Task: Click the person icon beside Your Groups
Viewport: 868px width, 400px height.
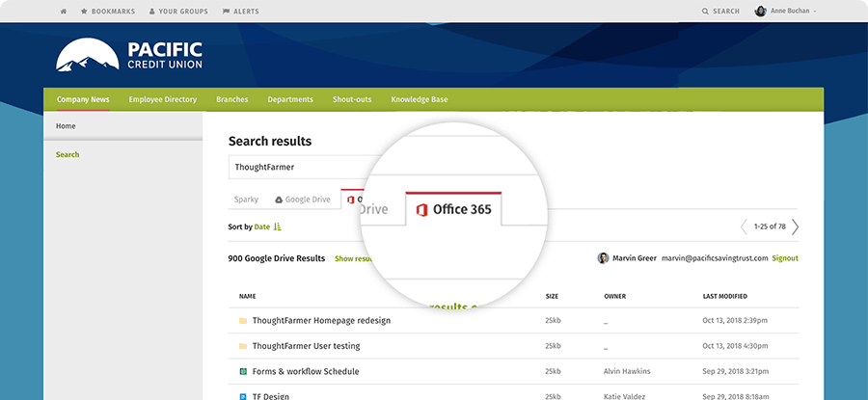Action: pyautogui.click(x=152, y=11)
